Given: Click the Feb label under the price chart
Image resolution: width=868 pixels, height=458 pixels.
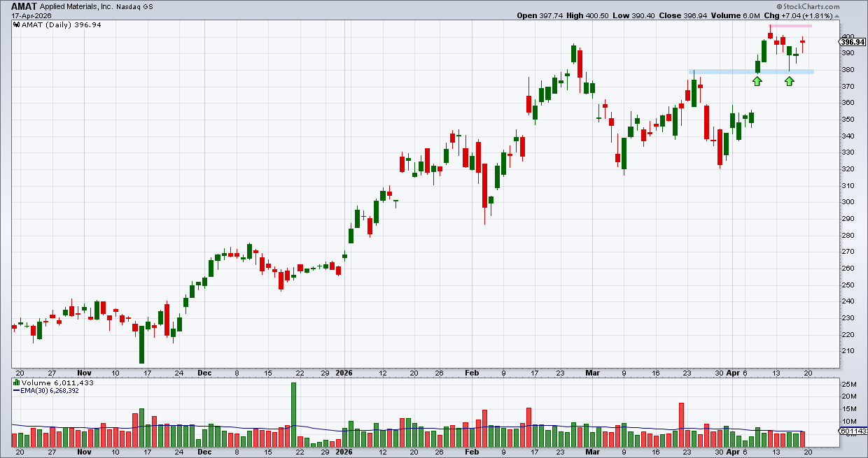Looking at the screenshot, I should pyautogui.click(x=472, y=373).
